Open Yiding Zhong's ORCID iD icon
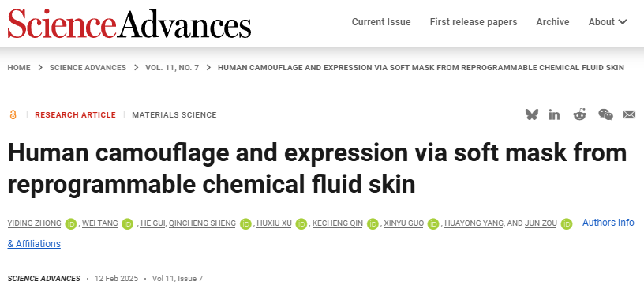 pyautogui.click(x=71, y=223)
